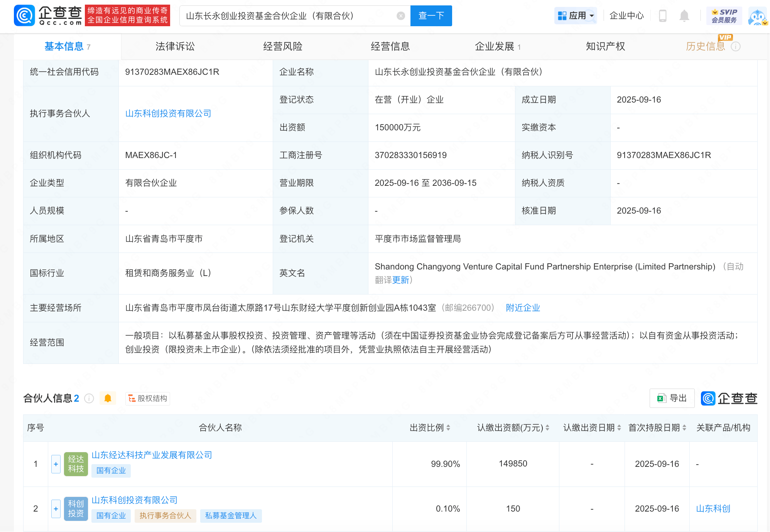
Task: Expand row 2 partner with plus button
Action: click(x=56, y=508)
